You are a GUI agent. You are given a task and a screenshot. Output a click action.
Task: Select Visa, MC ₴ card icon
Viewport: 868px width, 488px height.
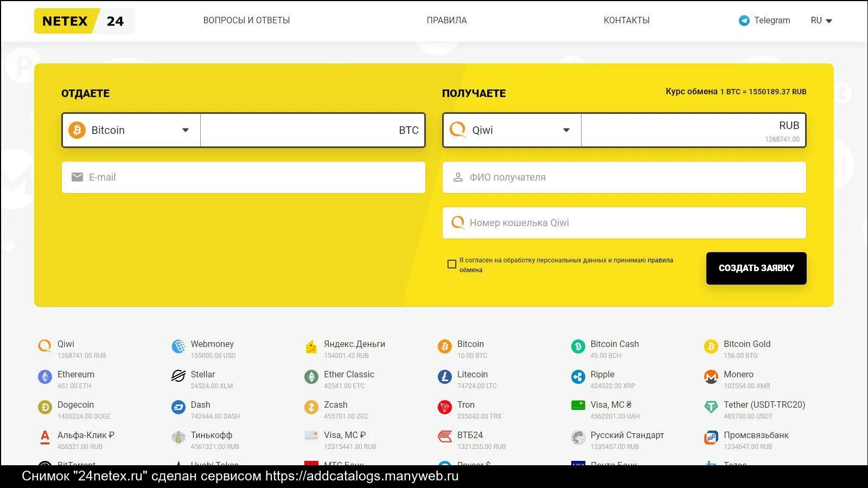[x=578, y=406]
